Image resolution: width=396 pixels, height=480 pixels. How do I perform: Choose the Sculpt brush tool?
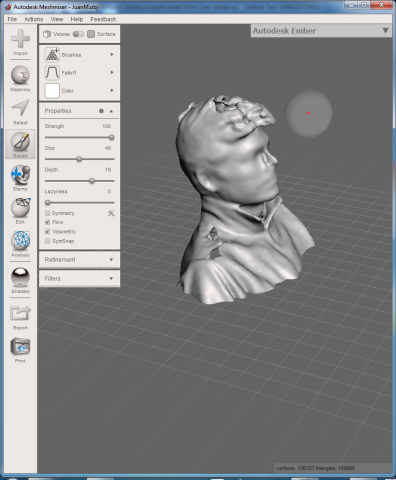20,145
